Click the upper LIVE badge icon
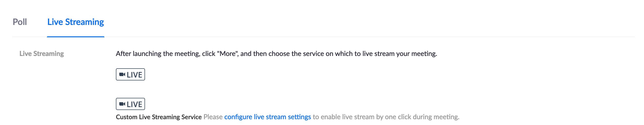Viewport: 644px width, 125px height. (x=130, y=74)
